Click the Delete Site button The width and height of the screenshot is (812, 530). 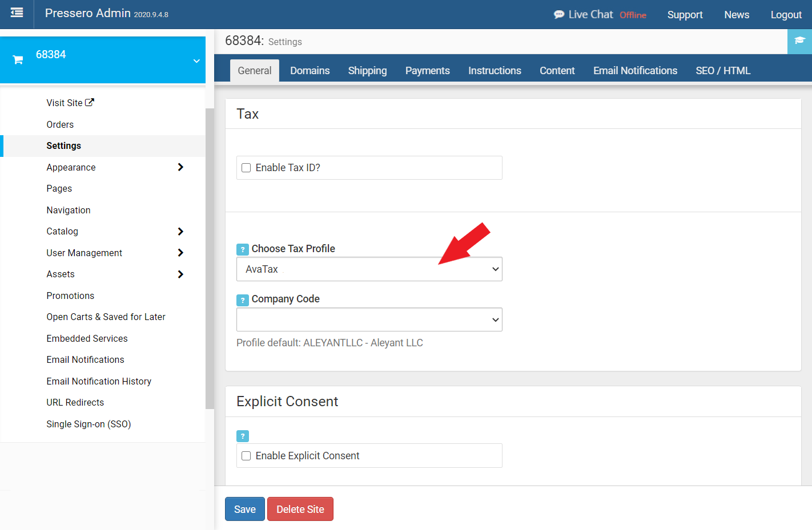click(x=300, y=509)
